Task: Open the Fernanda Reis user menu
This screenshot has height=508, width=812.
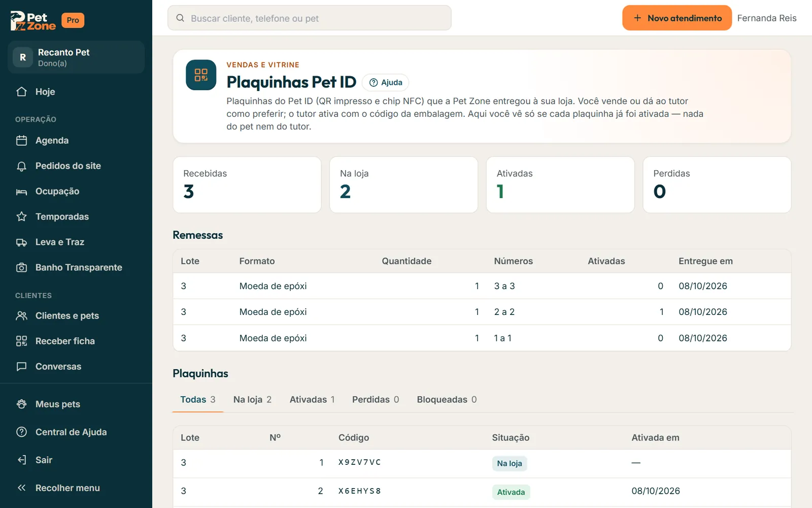Action: [767, 18]
